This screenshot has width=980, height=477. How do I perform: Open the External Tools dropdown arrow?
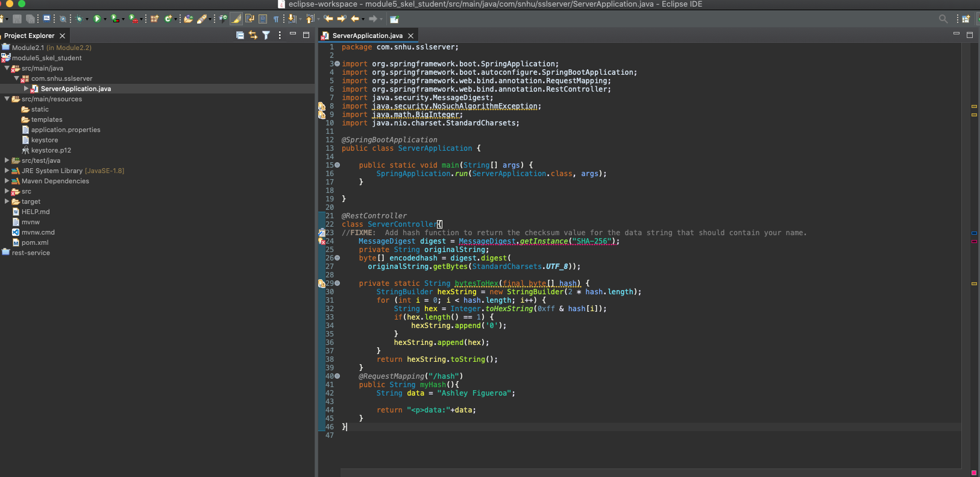142,19
